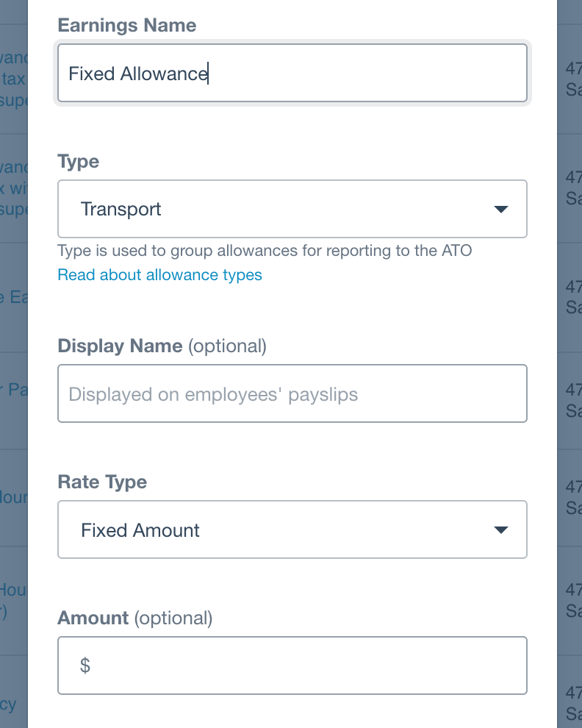
Task: Click the Rate Type label
Action: tap(102, 482)
